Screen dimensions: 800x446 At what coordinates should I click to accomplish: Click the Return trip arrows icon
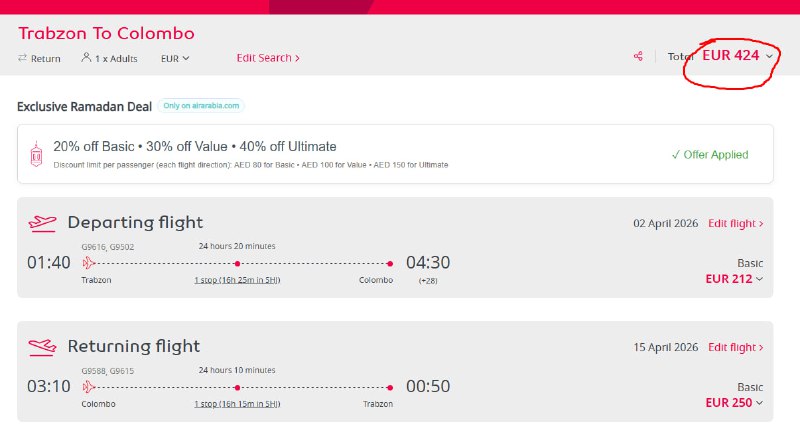(22, 58)
